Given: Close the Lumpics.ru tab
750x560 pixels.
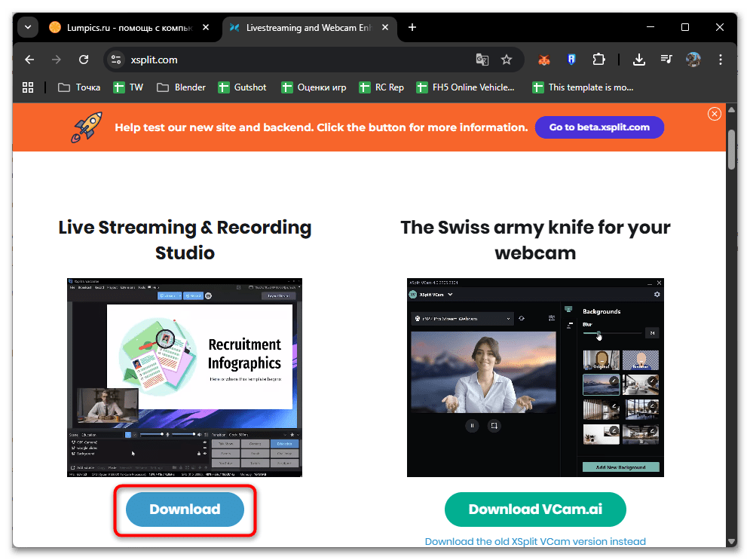Looking at the screenshot, I should tap(206, 27).
